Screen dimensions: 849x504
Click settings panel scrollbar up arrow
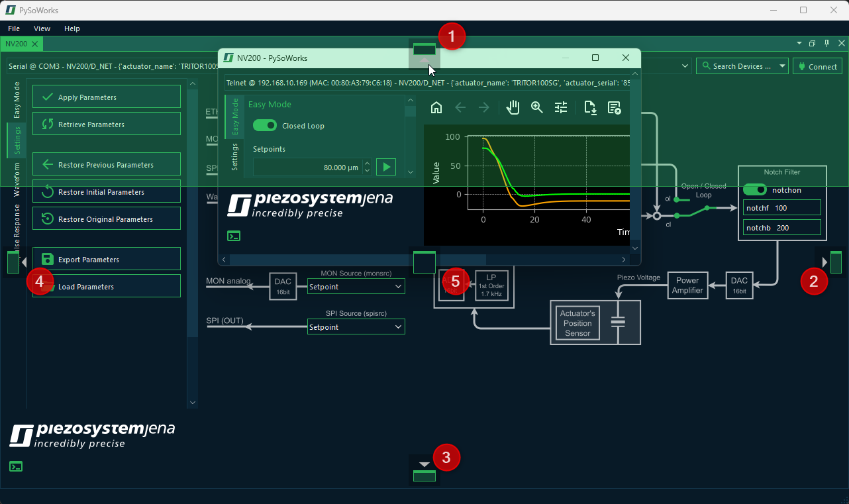coord(193,83)
